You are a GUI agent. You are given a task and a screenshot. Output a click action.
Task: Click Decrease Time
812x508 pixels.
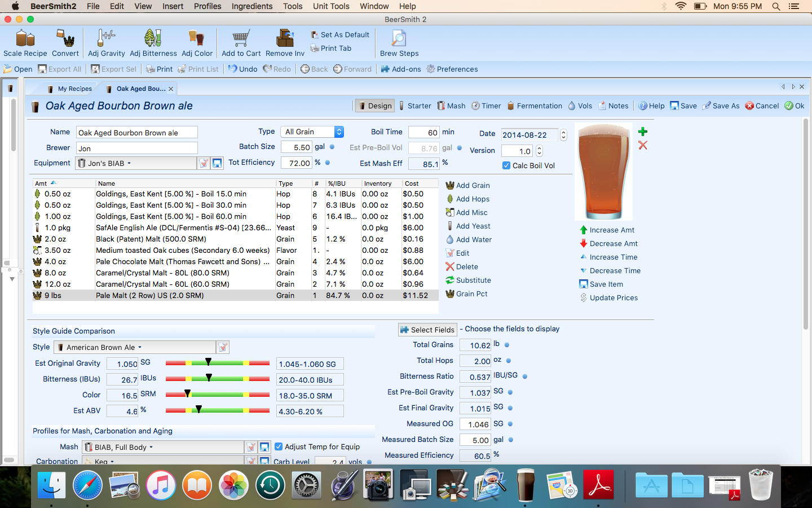pos(610,270)
